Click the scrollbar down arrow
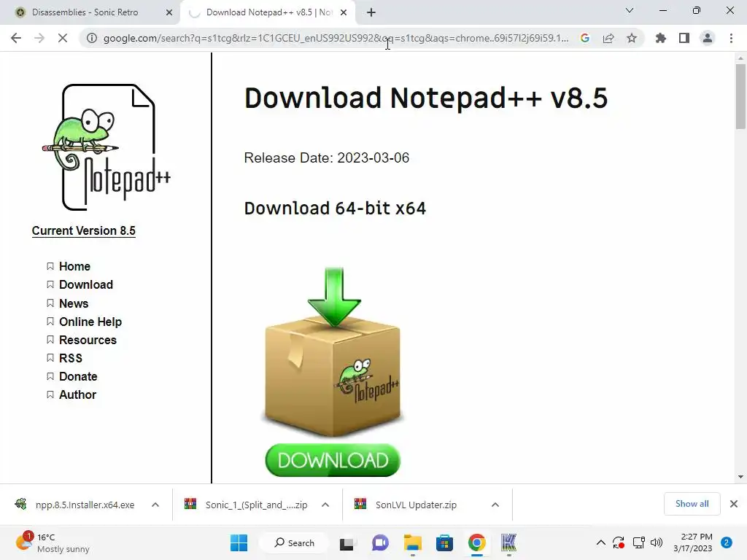The height and width of the screenshot is (560, 747). coord(740,477)
